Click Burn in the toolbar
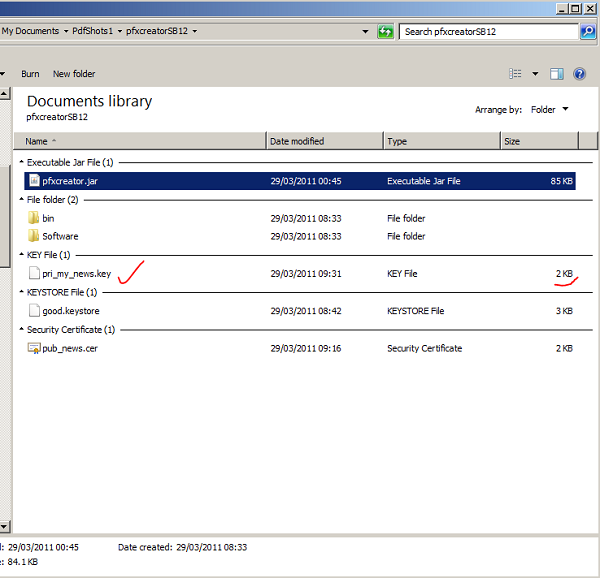The height and width of the screenshot is (578, 600). click(30, 74)
